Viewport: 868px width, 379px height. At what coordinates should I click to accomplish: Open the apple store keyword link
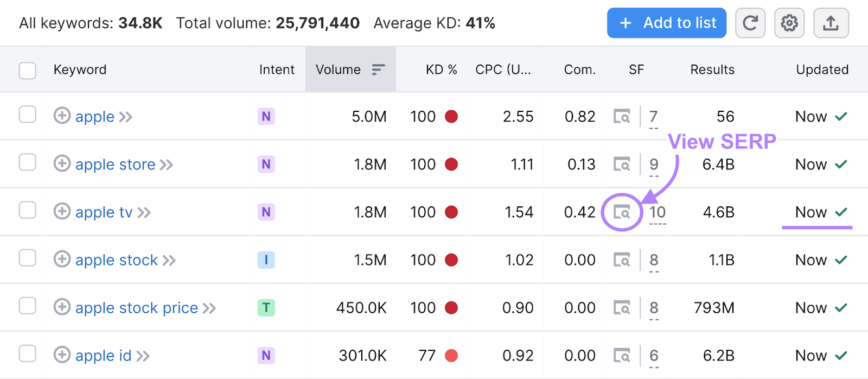click(115, 165)
